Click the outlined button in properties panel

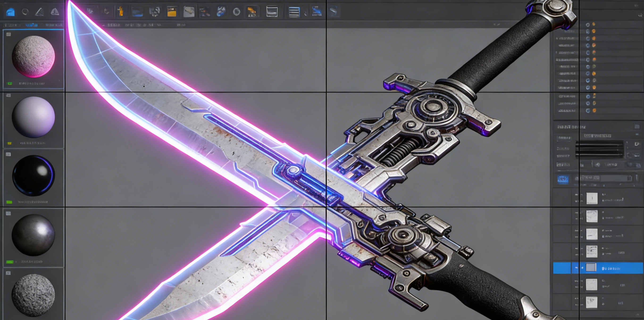(x=564, y=138)
